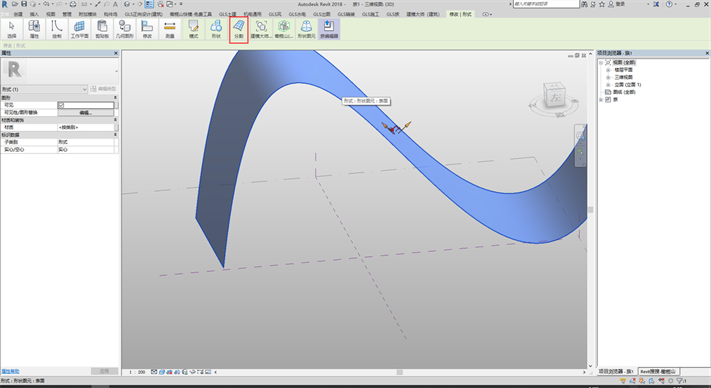Open the 插入 ribbon tab
Viewport: 711px width, 388px height.
pyautogui.click(x=34, y=14)
